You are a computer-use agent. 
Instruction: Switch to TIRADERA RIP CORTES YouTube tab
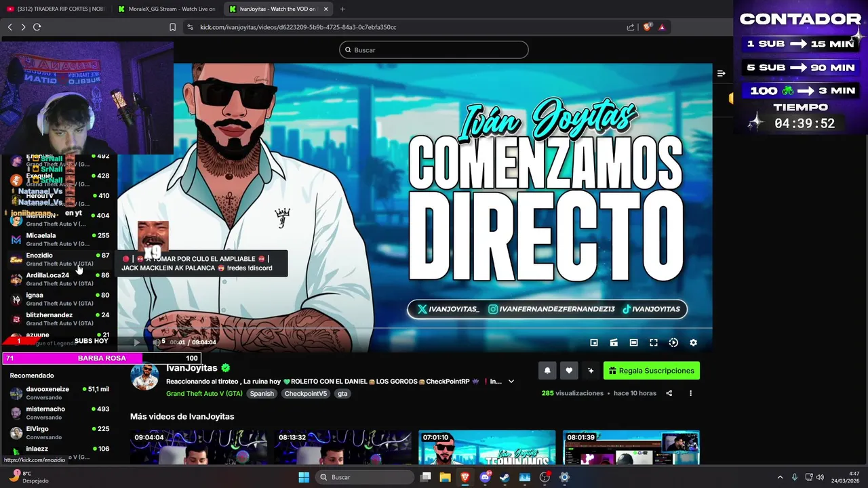pos(56,9)
